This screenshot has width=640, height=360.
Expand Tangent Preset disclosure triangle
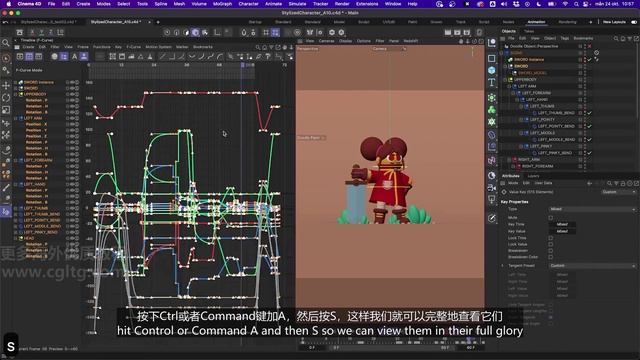503,266
